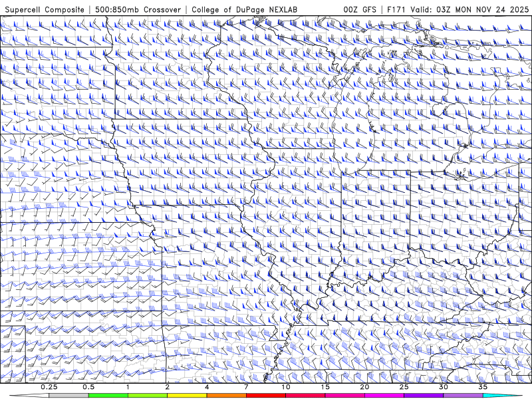The image size is (532, 399).
Task: Click the "Valid: 03Z MON NOV 24 2025" text
Action: tap(469, 9)
